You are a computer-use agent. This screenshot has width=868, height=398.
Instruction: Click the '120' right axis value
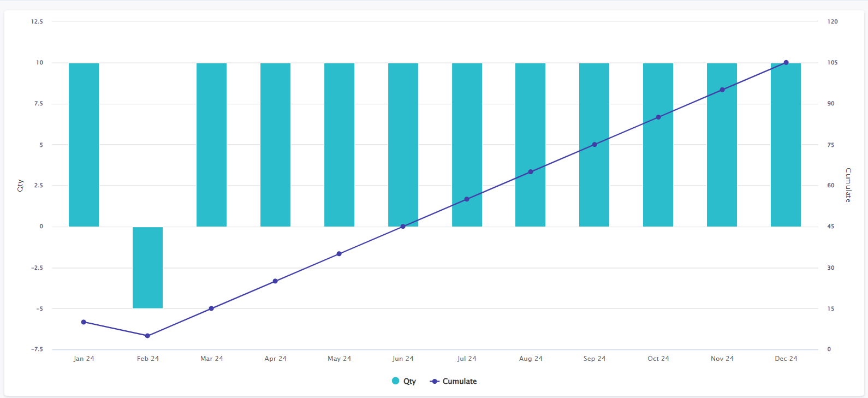tap(833, 22)
